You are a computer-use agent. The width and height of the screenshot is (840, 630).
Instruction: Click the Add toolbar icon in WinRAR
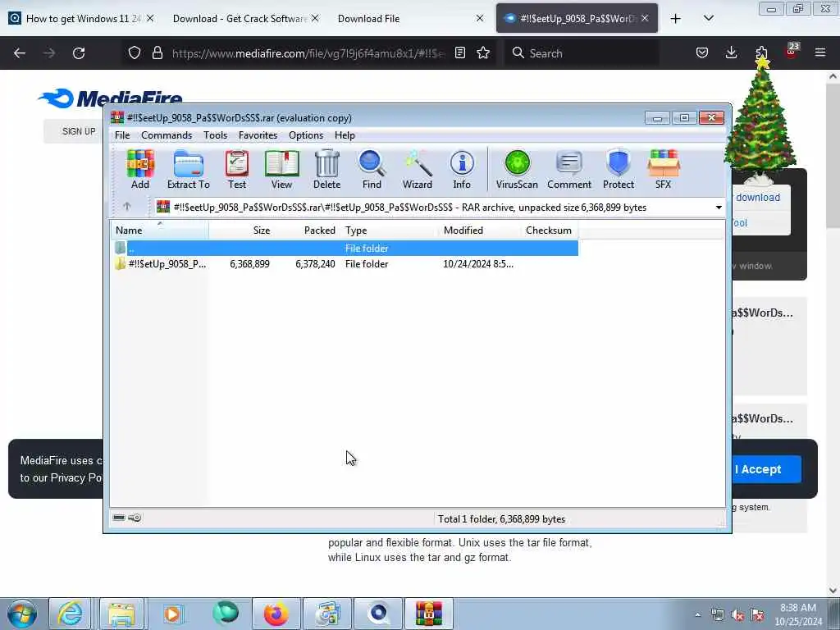(140, 169)
